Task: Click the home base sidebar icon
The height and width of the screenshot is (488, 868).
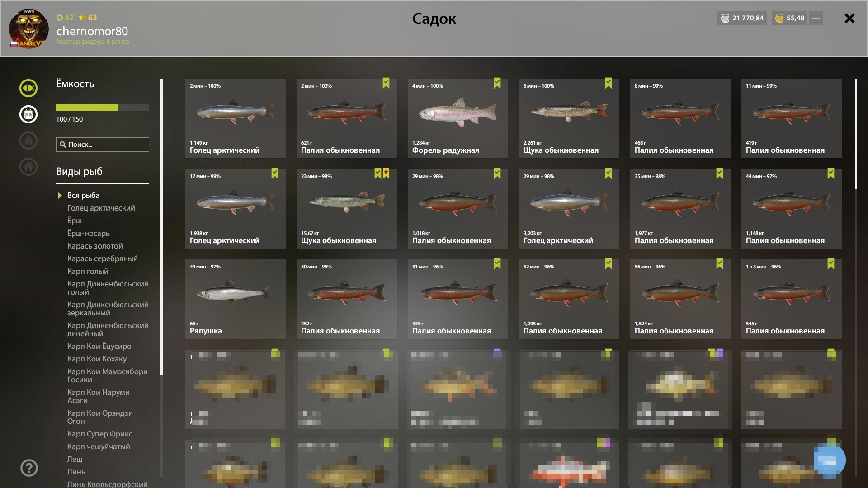Action: (x=28, y=167)
